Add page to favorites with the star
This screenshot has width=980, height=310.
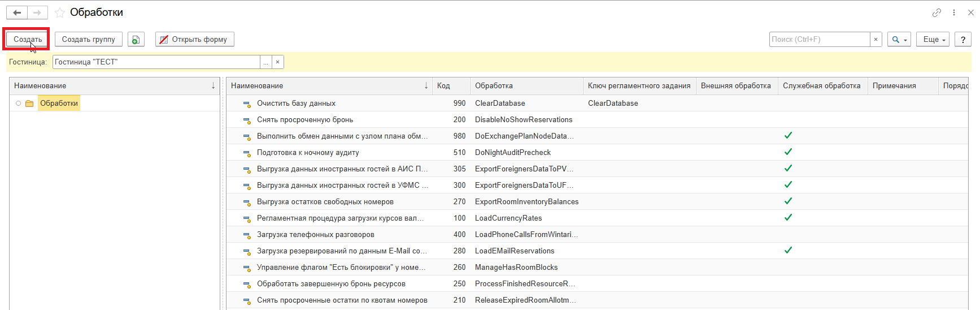60,12
